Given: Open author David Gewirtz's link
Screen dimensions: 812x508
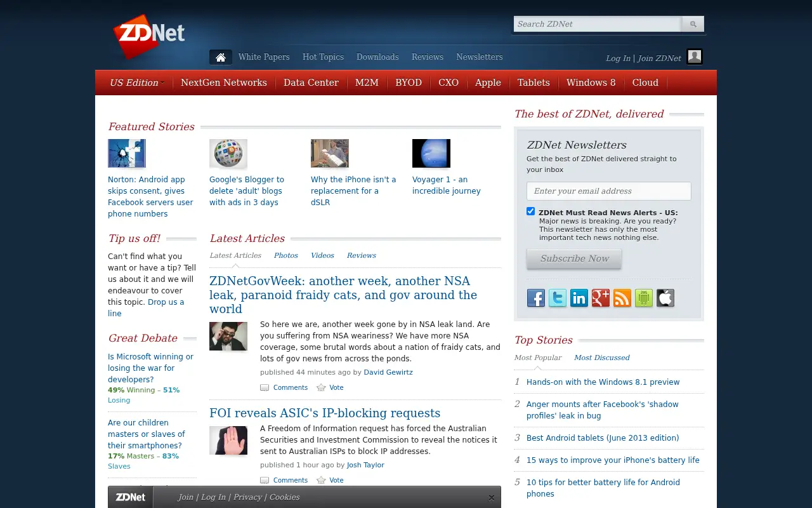Looking at the screenshot, I should pos(388,372).
